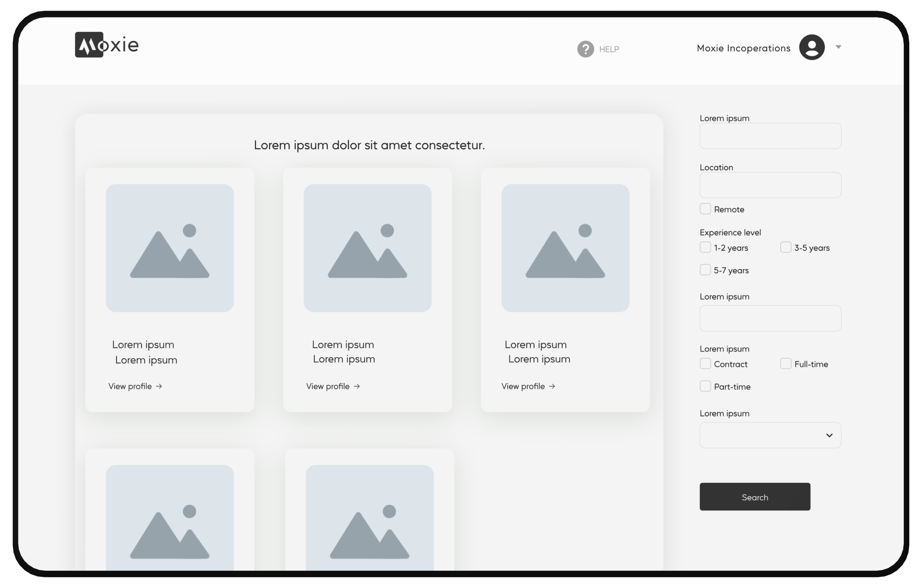
Task: Toggle the Part-time checkbox
Action: [705, 386]
